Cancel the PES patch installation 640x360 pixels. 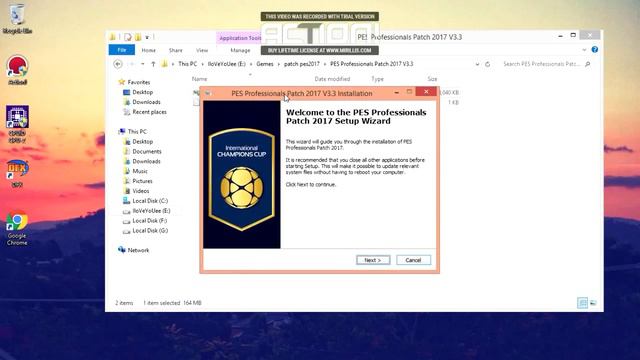413,260
